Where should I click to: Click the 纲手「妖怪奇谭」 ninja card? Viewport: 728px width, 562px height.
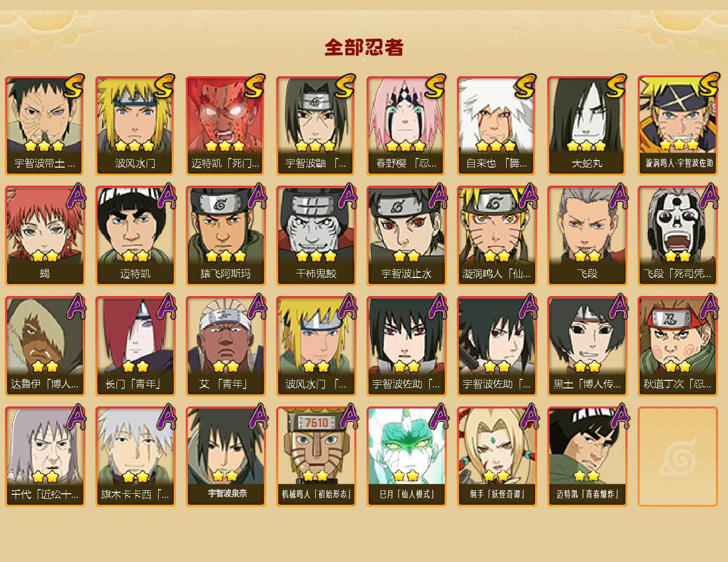point(497,457)
